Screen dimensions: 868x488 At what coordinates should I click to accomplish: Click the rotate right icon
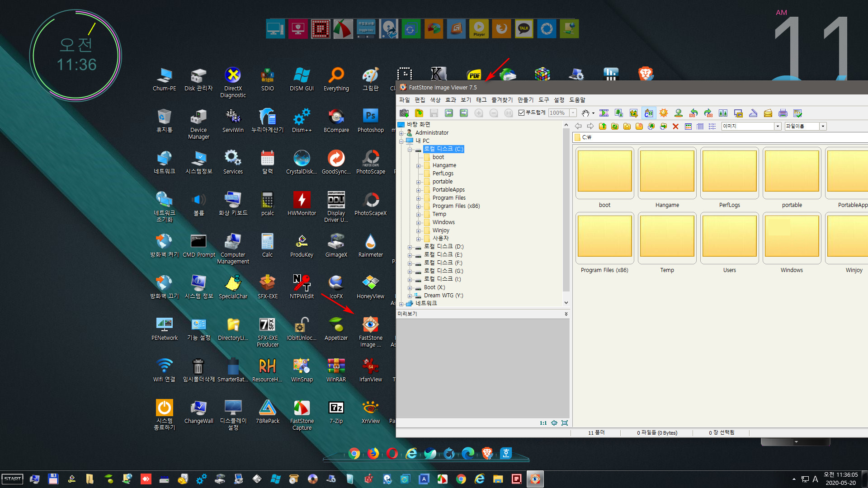pos(708,113)
